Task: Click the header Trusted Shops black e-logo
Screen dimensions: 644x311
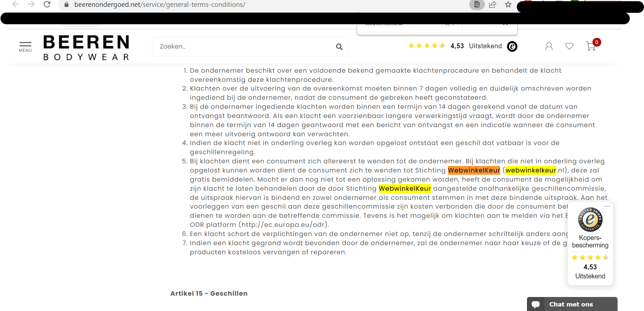Action: pyautogui.click(x=512, y=46)
